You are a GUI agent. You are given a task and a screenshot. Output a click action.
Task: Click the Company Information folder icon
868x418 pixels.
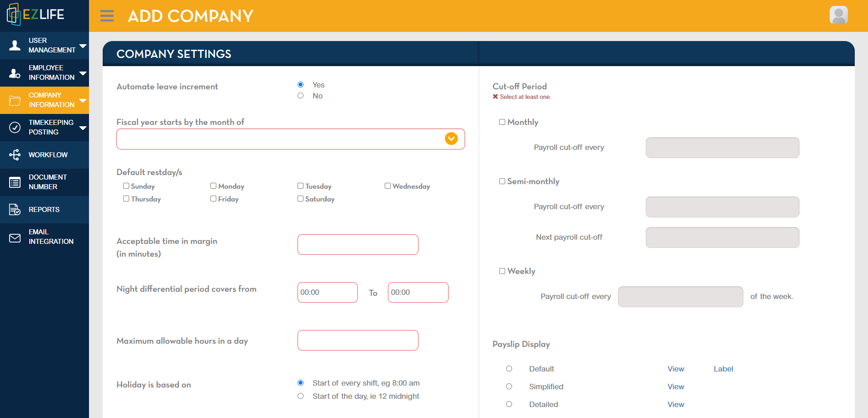click(15, 100)
